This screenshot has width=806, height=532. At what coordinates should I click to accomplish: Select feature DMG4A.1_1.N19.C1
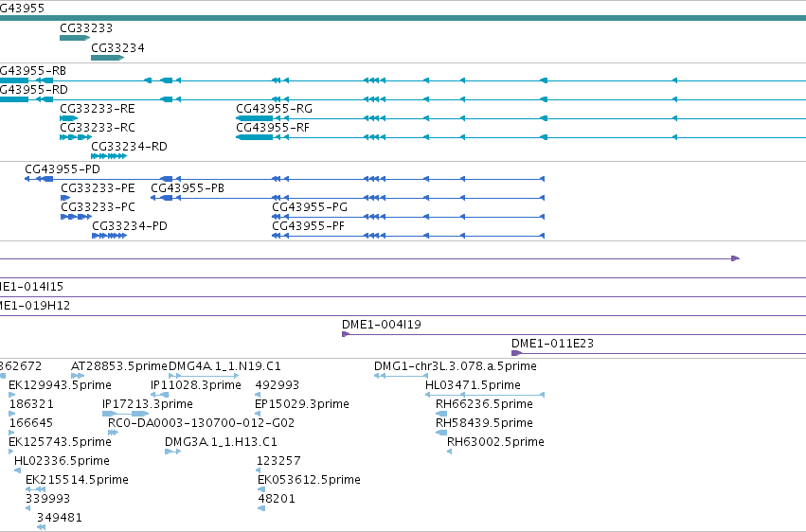[x=224, y=366]
